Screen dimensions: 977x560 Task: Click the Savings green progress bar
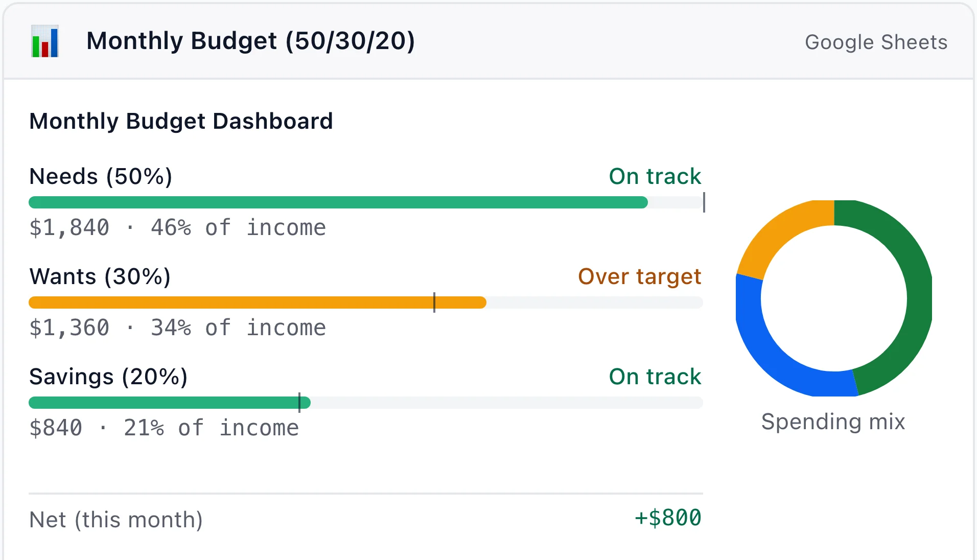(x=170, y=403)
